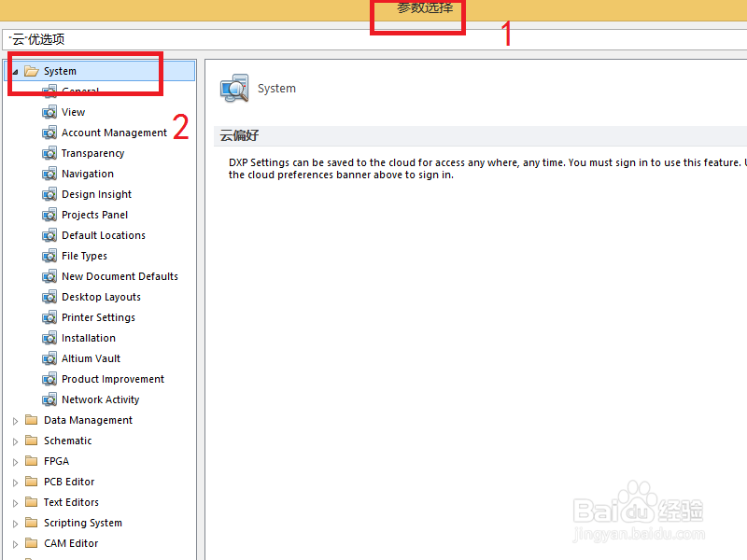Image resolution: width=747 pixels, height=560 pixels.
Task: Click the DXP Settings description text
Action: coord(486,169)
